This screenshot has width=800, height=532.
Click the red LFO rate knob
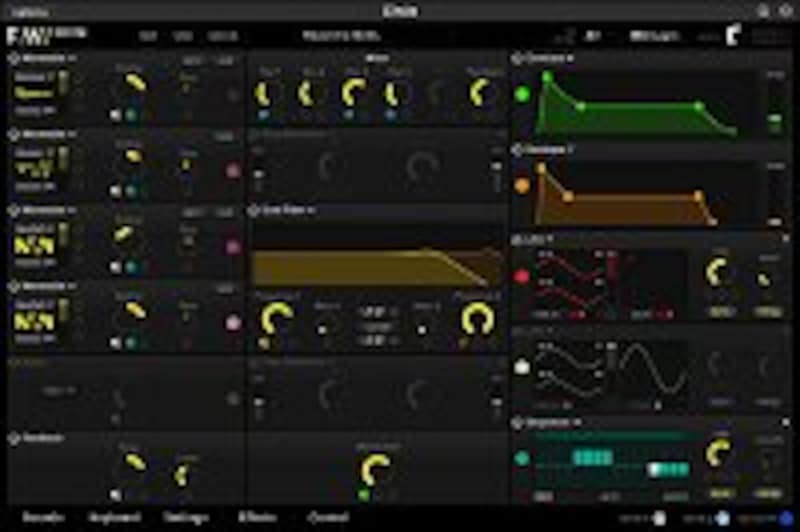tap(718, 272)
